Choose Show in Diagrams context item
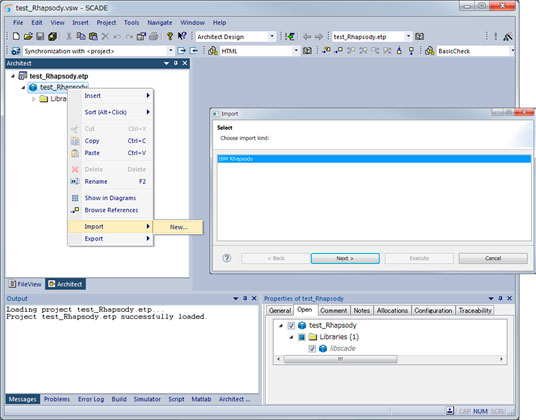This screenshot has width=536, height=420. click(110, 198)
